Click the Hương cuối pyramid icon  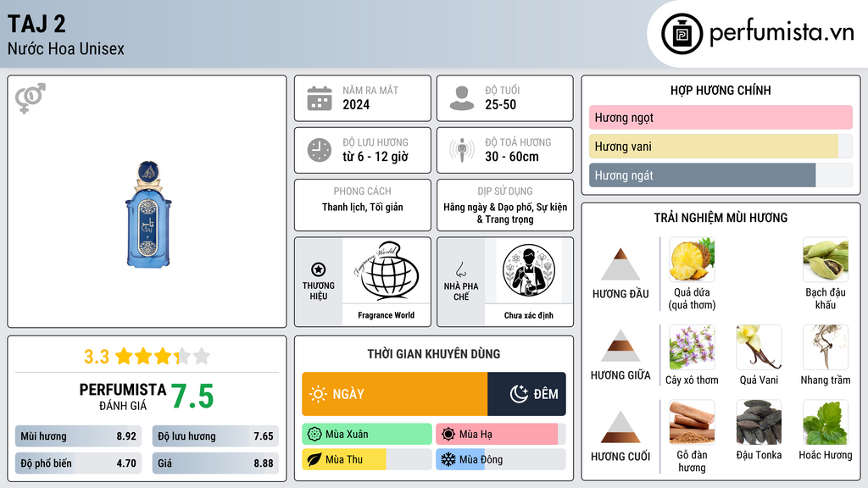pos(620,427)
